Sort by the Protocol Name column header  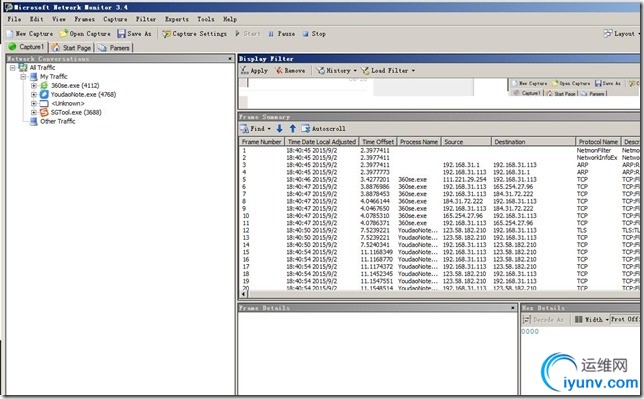pos(598,142)
